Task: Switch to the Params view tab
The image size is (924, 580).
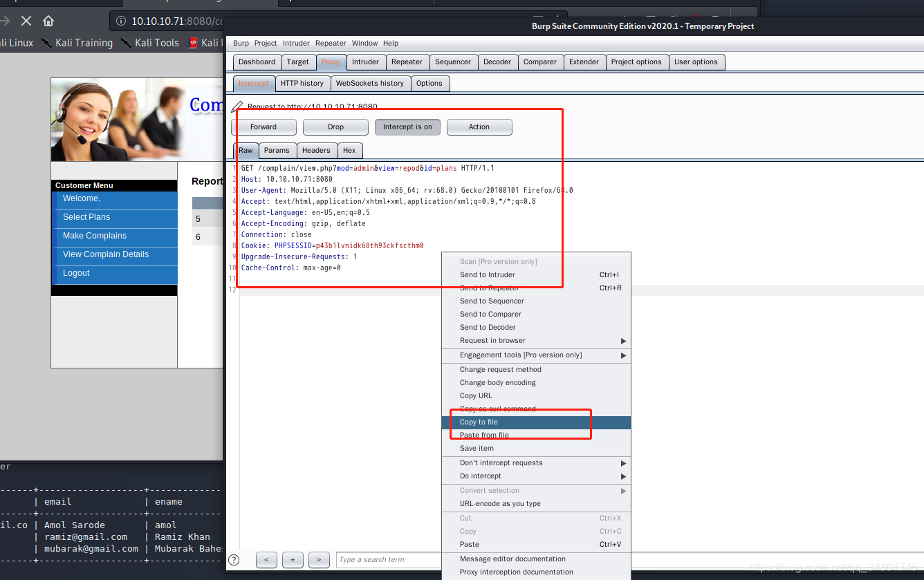Action: point(277,151)
